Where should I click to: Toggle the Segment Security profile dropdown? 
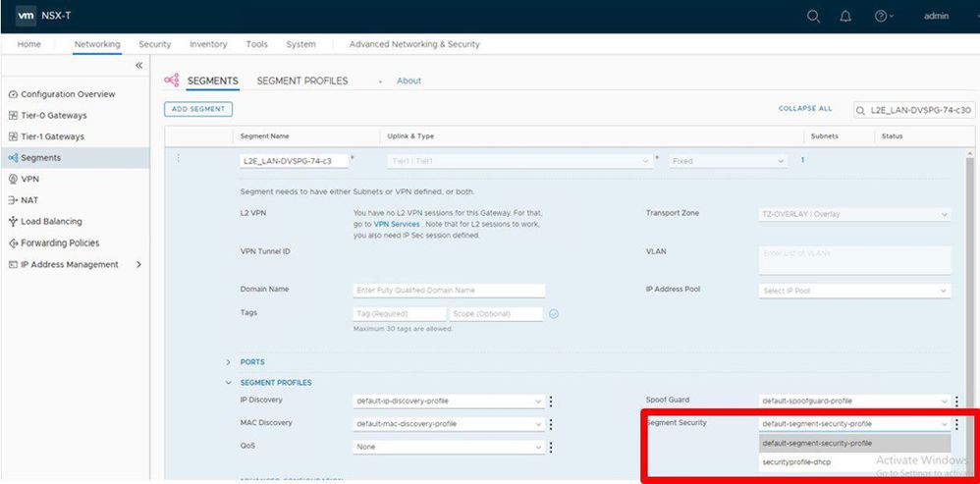coord(854,424)
